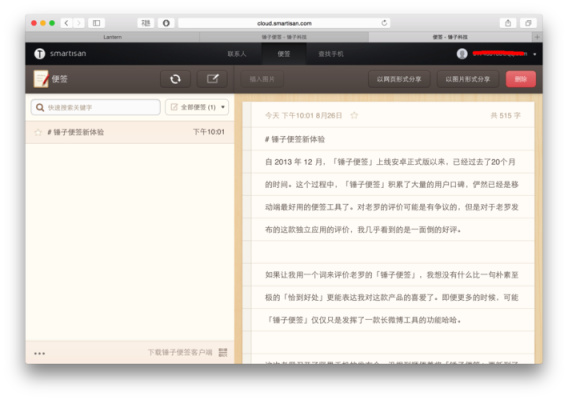Click the Safari back arrow button
Viewport: 568px width, 400px height.
pos(66,23)
